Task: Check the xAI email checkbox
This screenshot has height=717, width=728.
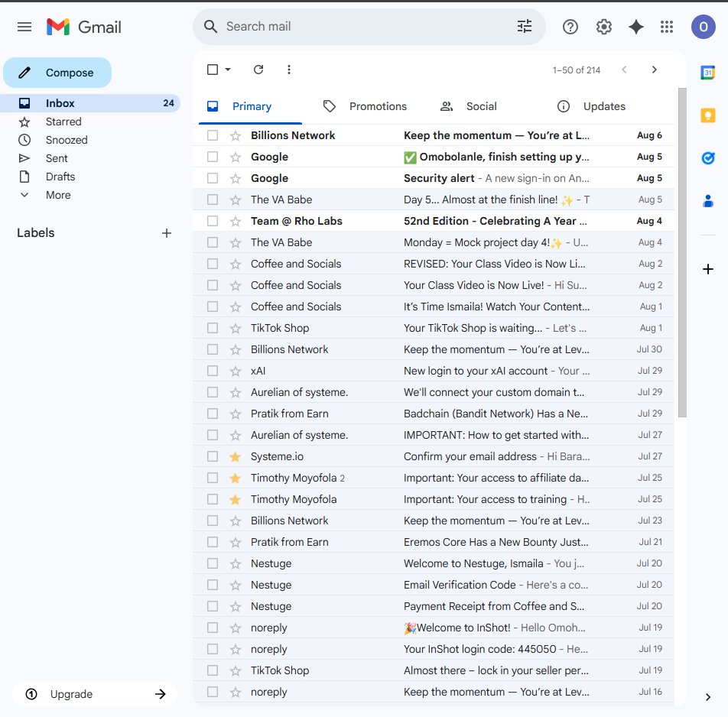Action: (213, 371)
